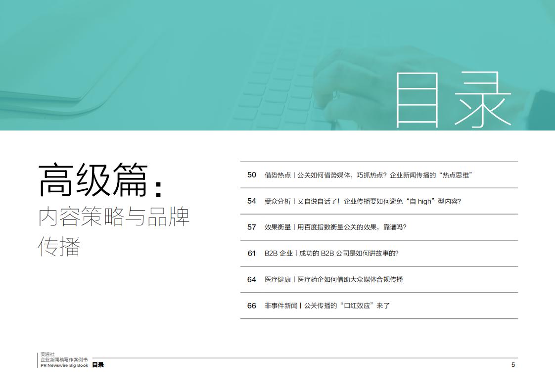Screen dimensions: 555x392
Task: Click the page number 64
Action: click(252, 279)
